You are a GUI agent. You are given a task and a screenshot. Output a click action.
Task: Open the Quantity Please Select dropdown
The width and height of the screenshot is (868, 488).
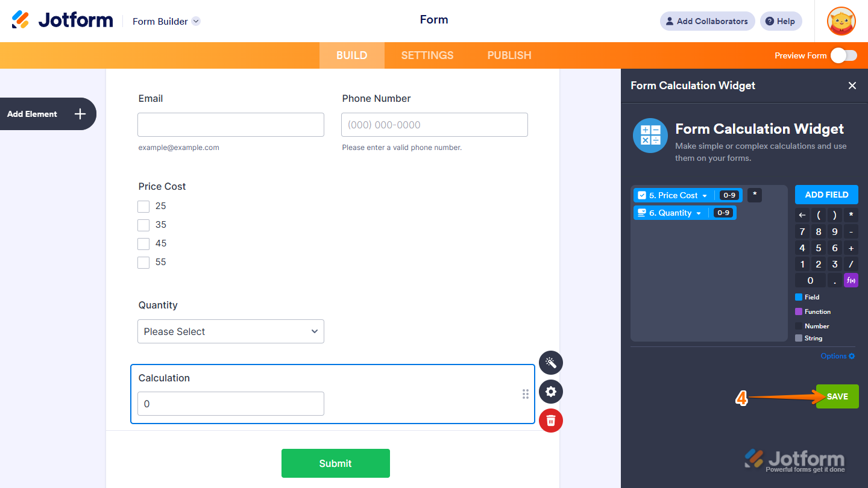point(231,331)
